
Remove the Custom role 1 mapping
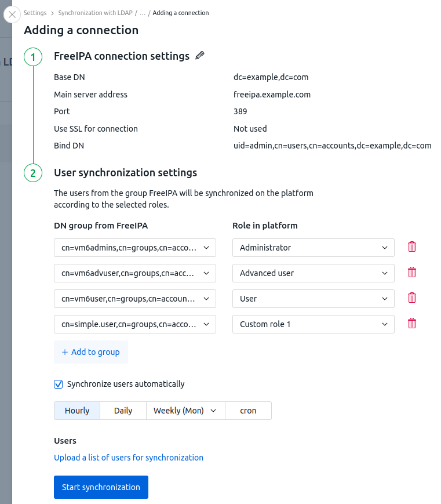click(412, 324)
